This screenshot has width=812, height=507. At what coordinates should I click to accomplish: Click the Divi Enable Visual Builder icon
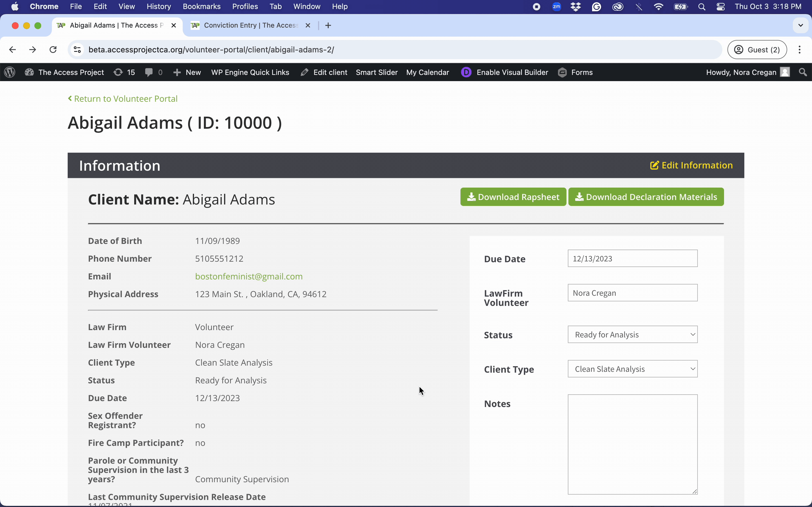(466, 72)
